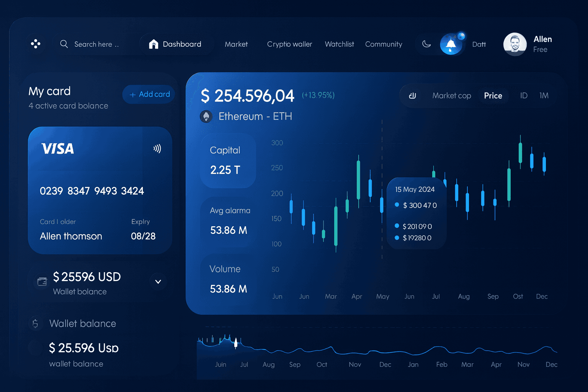Open the app logo menu icon
The width and height of the screenshot is (588, 392).
36,43
